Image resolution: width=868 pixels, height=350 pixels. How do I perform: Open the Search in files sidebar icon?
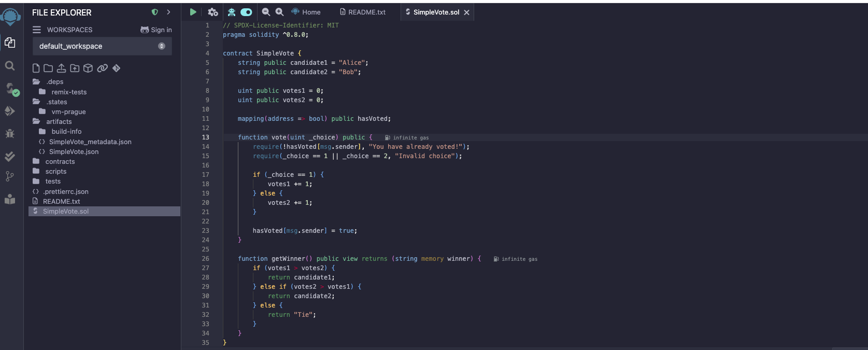coord(10,66)
